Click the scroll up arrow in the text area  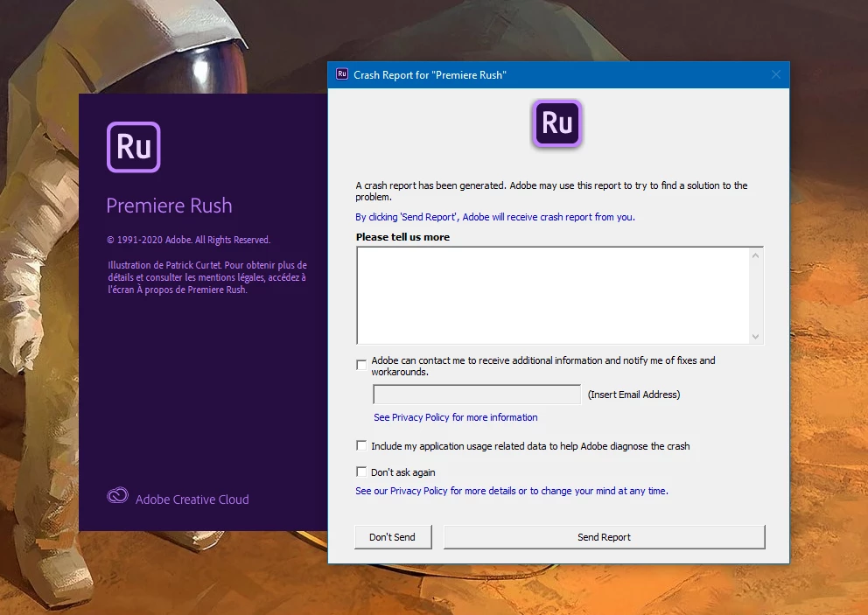(756, 255)
